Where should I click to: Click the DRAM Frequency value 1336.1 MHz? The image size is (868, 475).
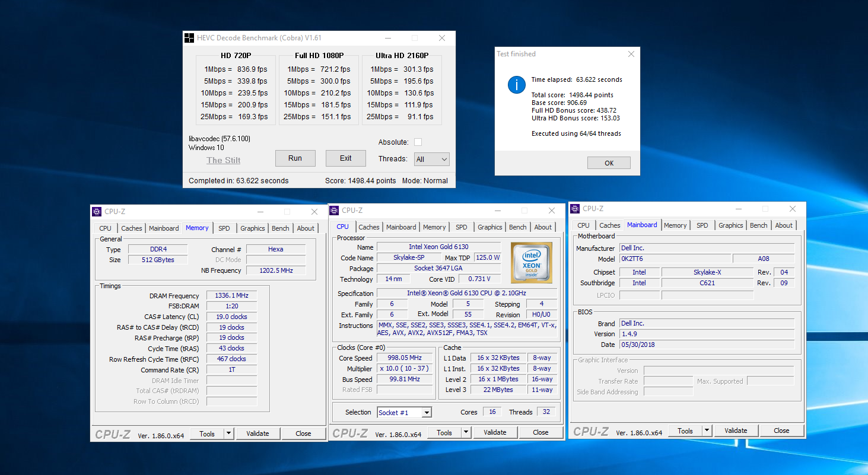(232, 295)
